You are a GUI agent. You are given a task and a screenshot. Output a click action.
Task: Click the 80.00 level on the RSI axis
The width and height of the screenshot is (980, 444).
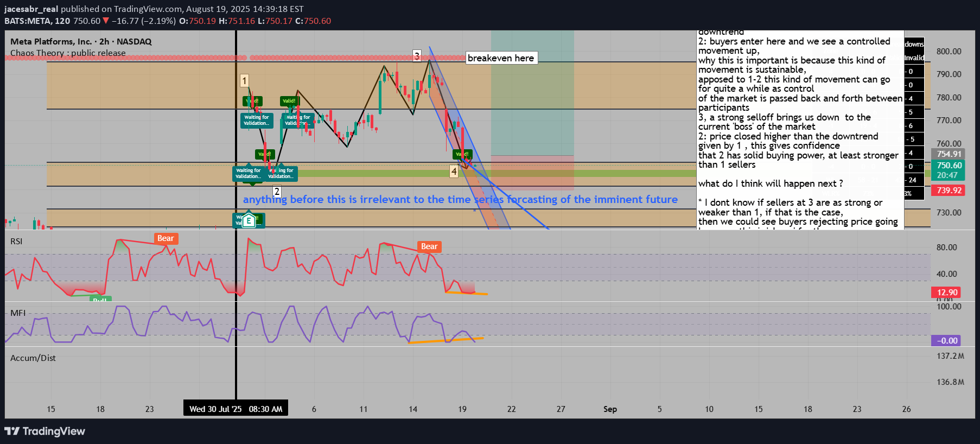947,248
